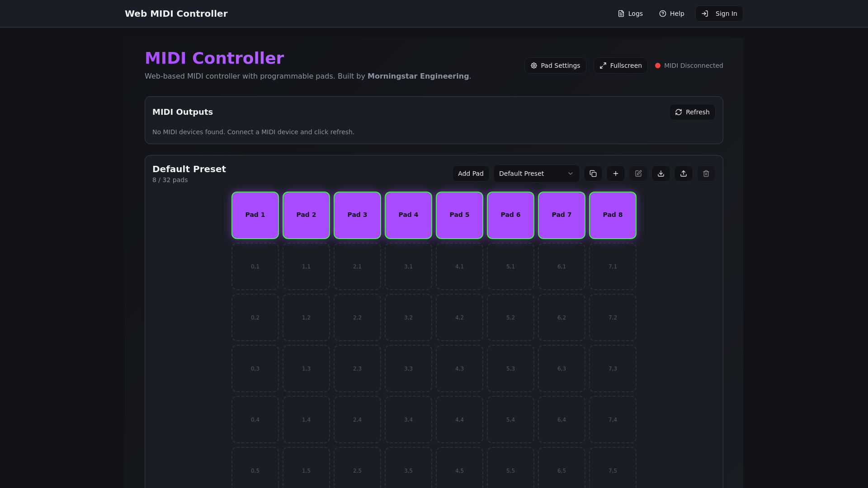Select the empty grid slot 7,3
The image size is (868, 488).
[x=613, y=369]
